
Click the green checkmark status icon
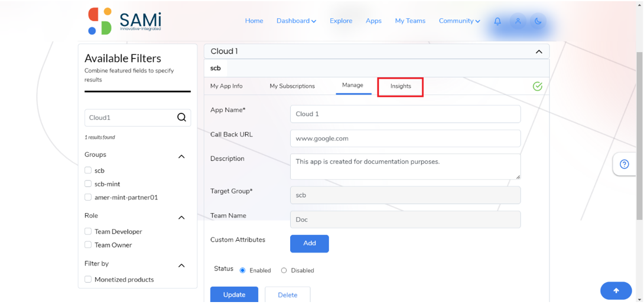(x=537, y=86)
